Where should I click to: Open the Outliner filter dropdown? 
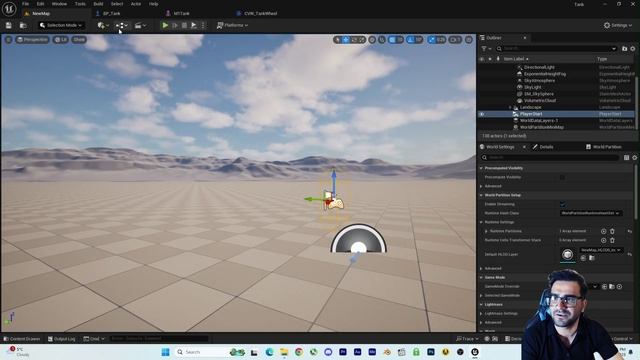(486, 49)
